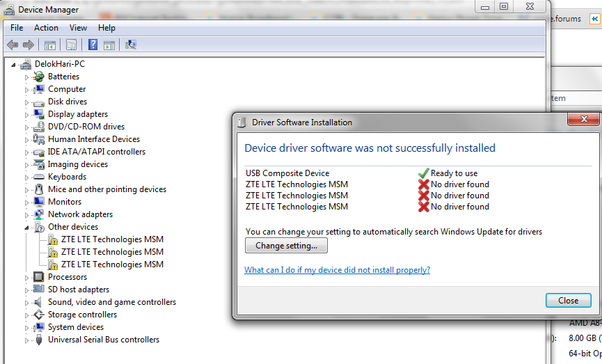Select third ZTE LTE Technologies MSM tree device
The width and height of the screenshot is (602, 364).
(112, 264)
